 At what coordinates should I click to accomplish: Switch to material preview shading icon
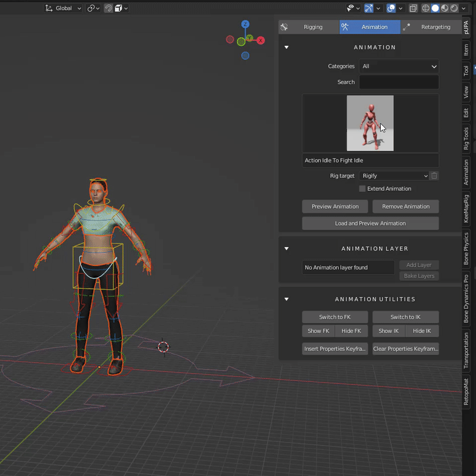(444, 8)
